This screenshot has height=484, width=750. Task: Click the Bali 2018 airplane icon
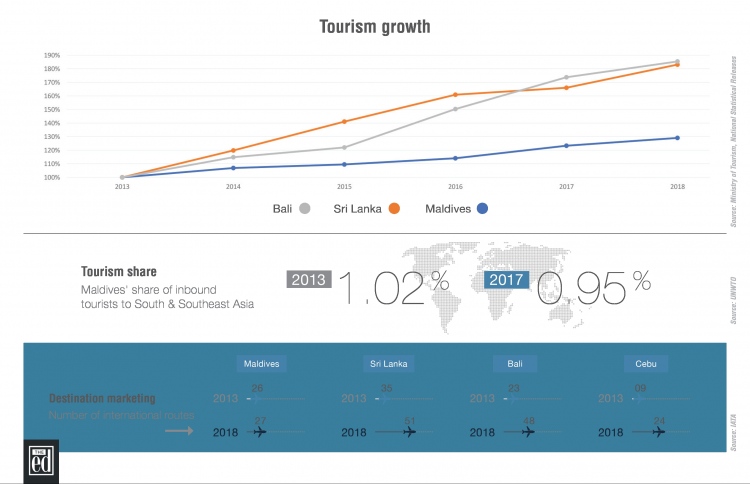[x=528, y=432]
